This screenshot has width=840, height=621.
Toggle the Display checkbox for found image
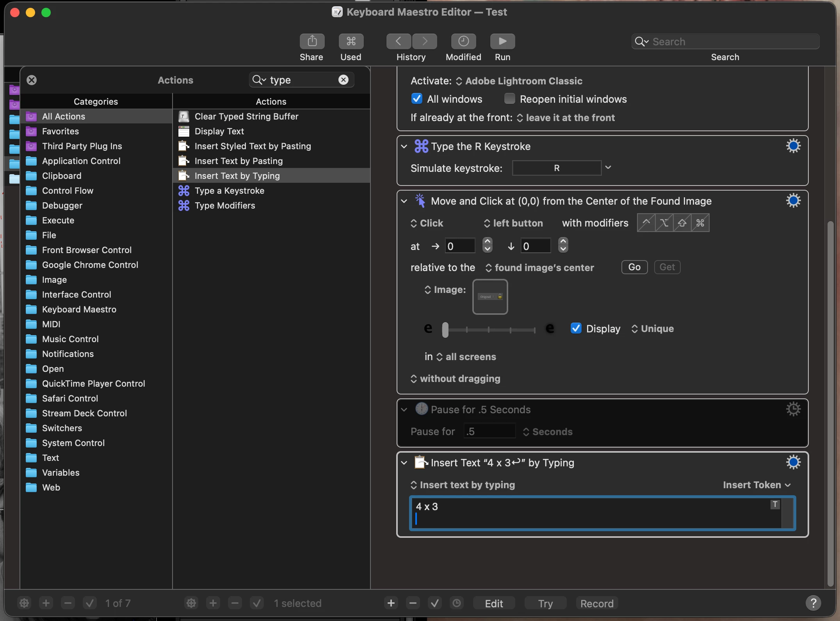[576, 328]
